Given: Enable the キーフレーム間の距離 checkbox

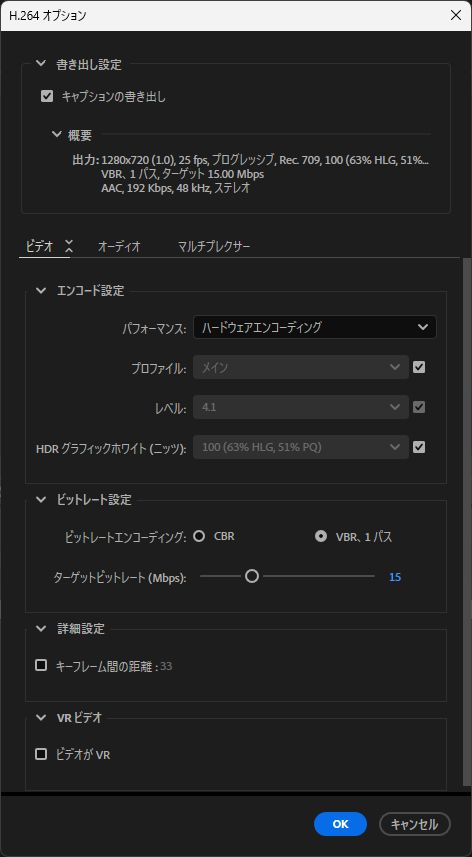Looking at the screenshot, I should coord(41,665).
